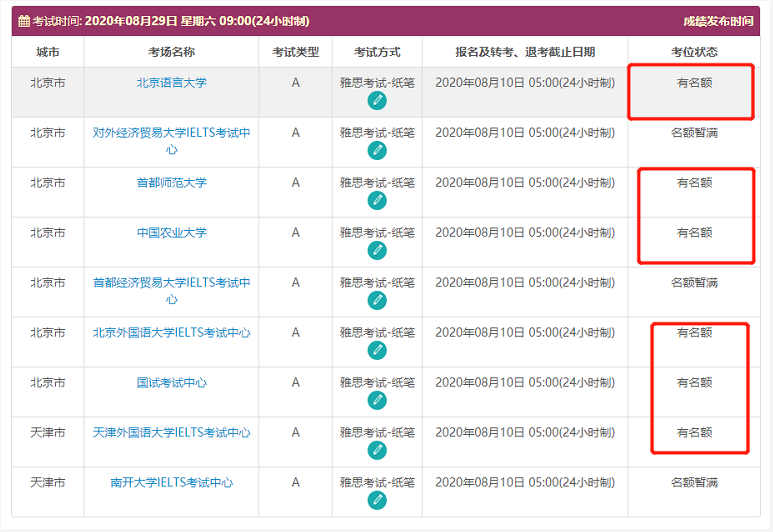Click pencil icon in 国试考试中心 row
The height and width of the screenshot is (532, 773).
pos(377,400)
